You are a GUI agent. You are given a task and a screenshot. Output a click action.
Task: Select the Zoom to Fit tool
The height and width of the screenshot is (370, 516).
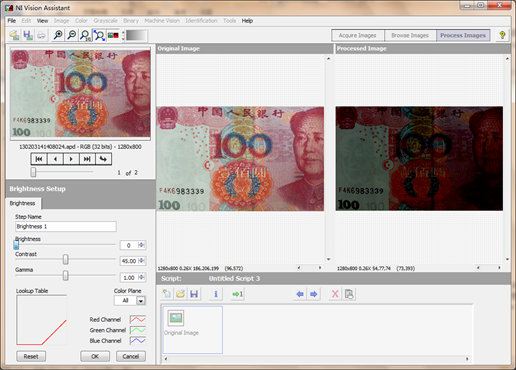point(99,35)
